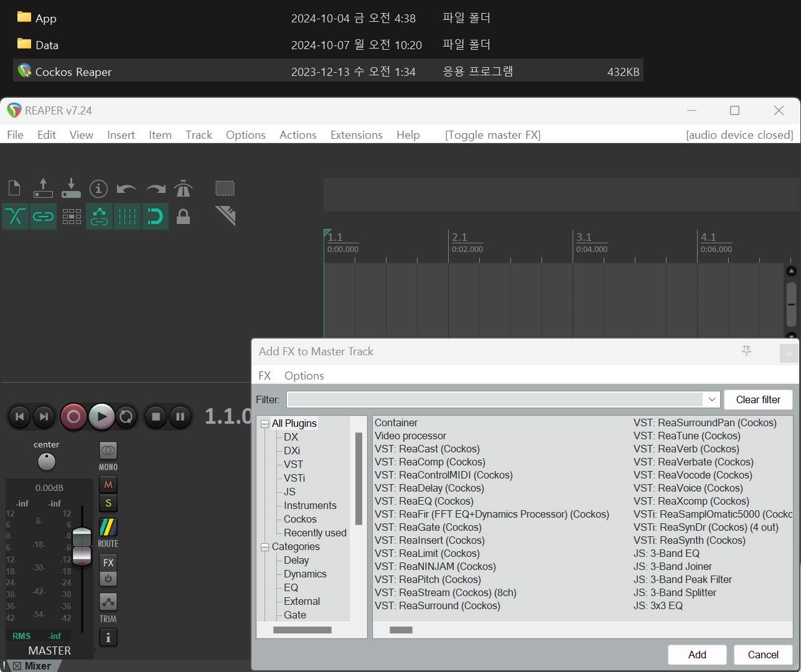
Task: Select Dynamics category
Action: click(305, 574)
